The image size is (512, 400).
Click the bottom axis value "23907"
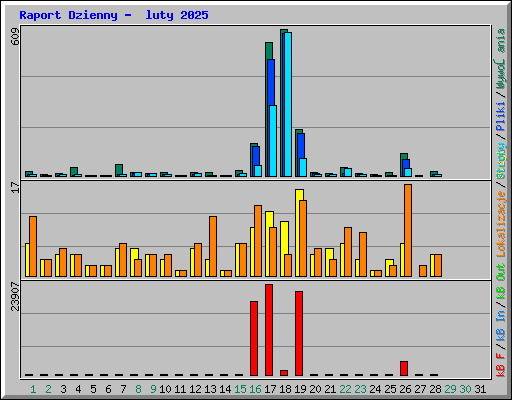point(15,296)
